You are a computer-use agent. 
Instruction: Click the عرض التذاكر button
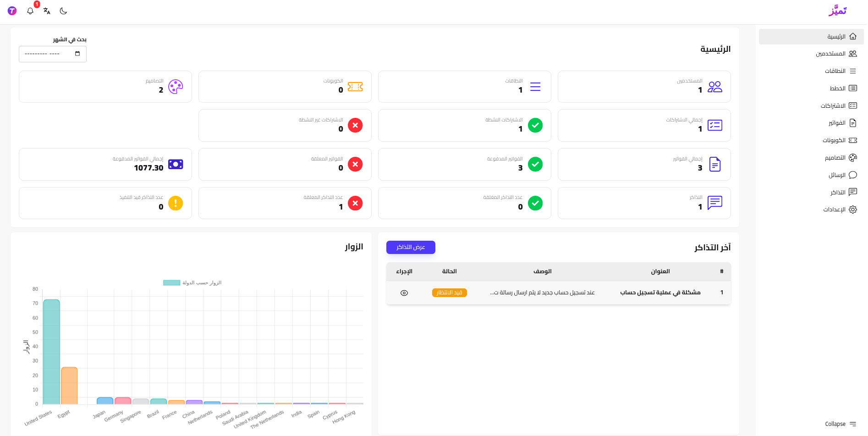pos(411,247)
